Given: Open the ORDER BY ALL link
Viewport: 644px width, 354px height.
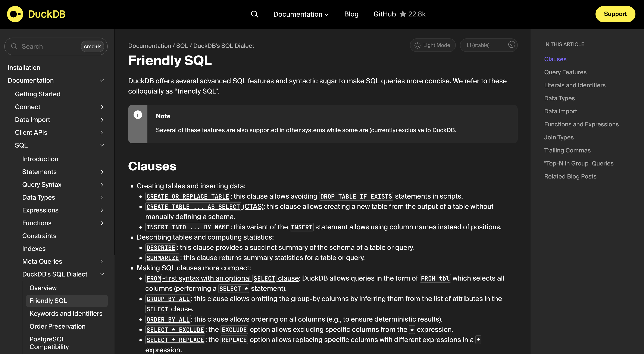Looking at the screenshot, I should [x=168, y=319].
